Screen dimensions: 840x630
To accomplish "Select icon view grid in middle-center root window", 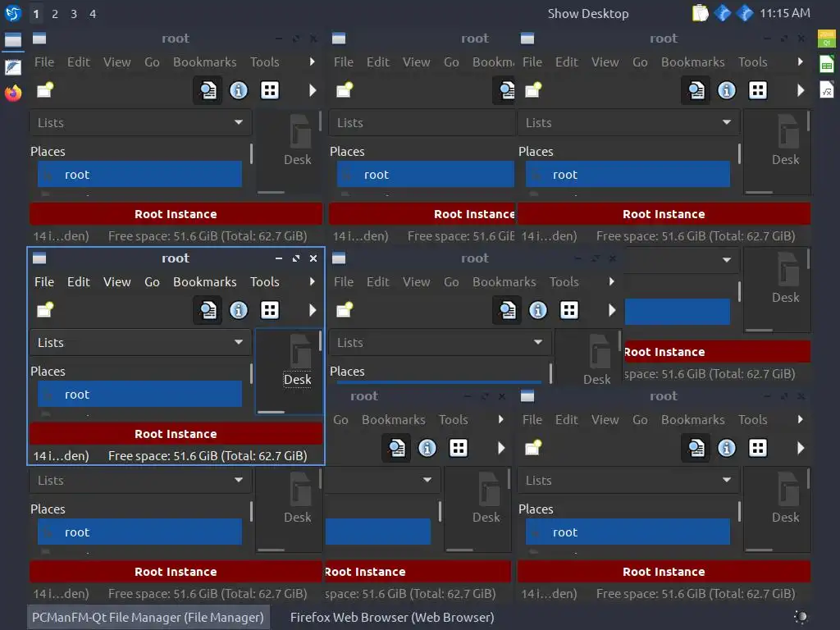I will tap(569, 310).
